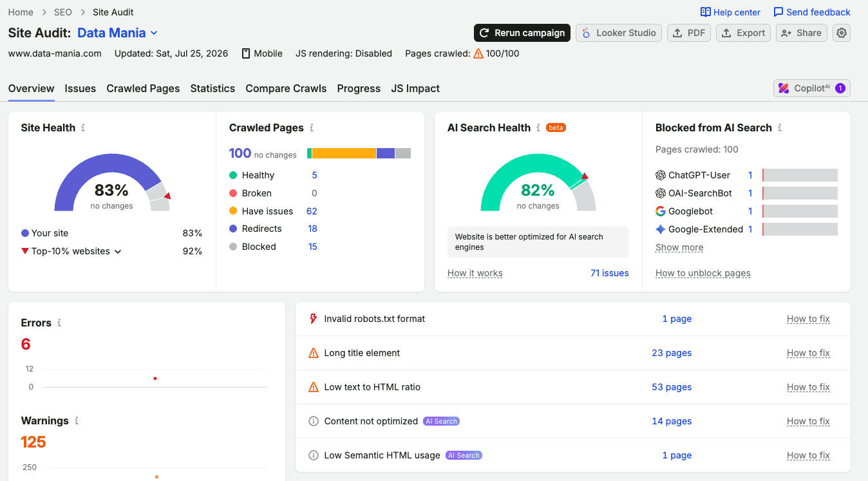Click How to fix for Long title element

[x=808, y=353]
